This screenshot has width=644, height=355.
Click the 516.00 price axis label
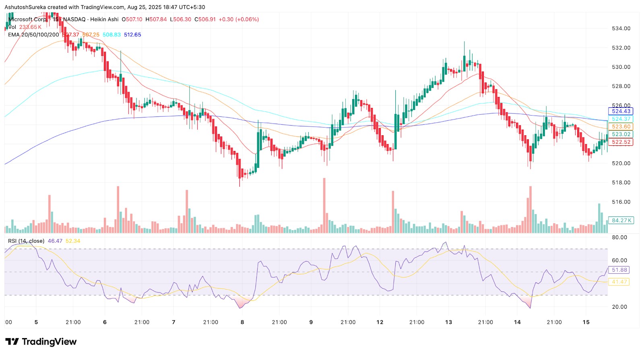click(x=621, y=202)
